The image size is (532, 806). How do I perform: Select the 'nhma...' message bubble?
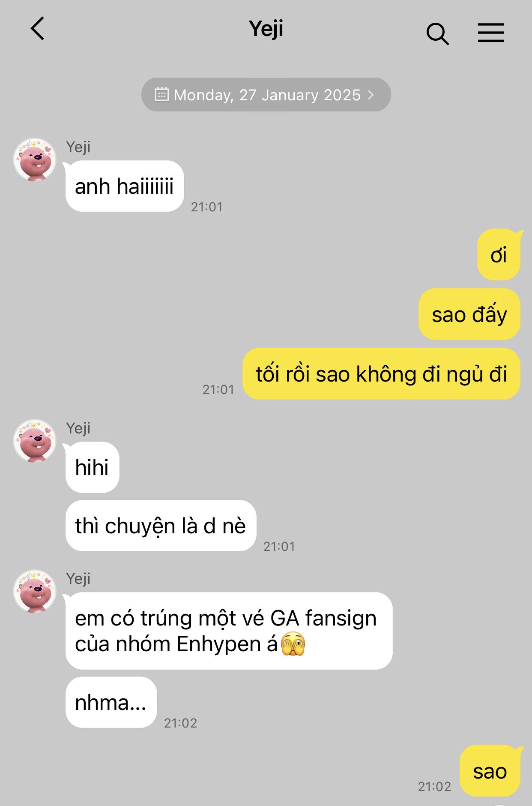(x=111, y=702)
